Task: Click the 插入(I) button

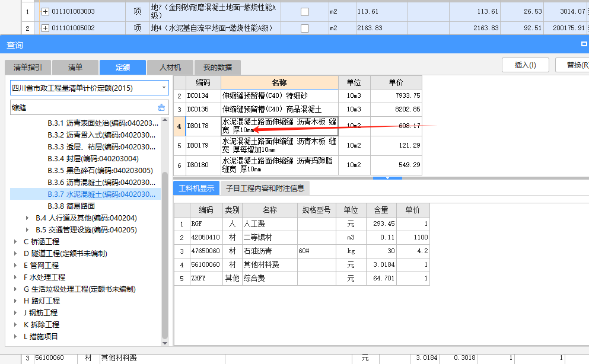Action: coord(526,65)
